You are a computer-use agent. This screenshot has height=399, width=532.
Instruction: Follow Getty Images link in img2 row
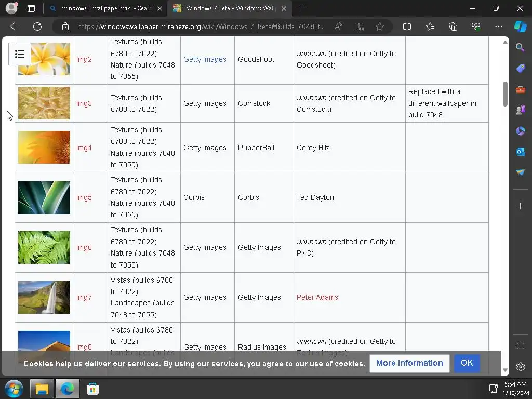click(205, 59)
